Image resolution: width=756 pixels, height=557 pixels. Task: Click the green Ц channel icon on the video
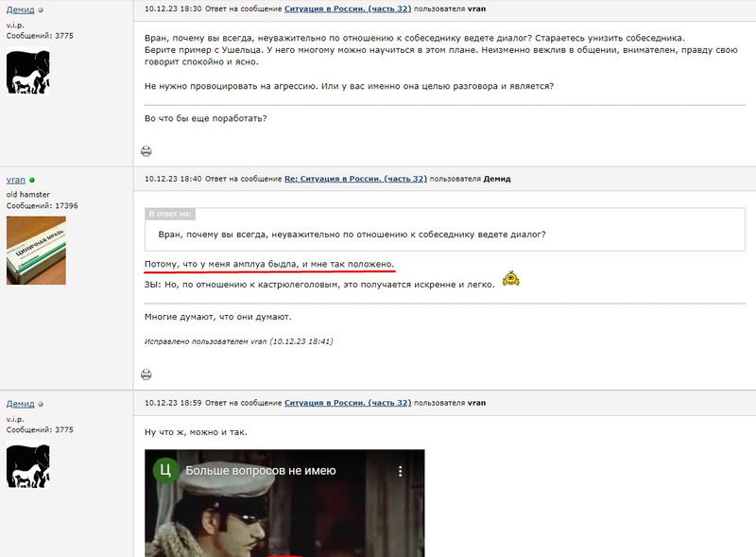click(x=166, y=471)
